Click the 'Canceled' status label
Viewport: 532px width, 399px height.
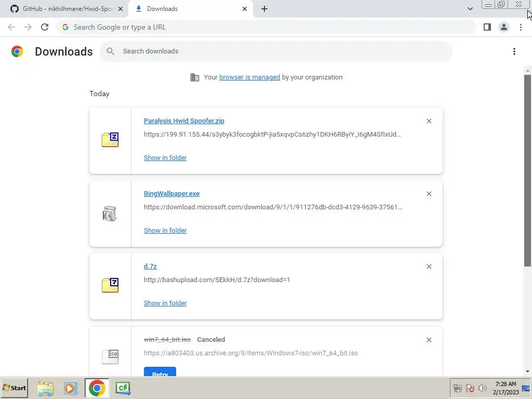[211, 340]
